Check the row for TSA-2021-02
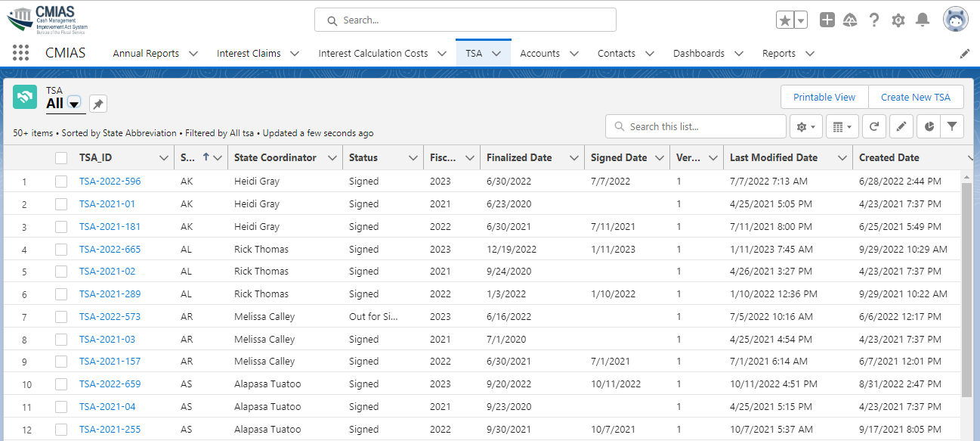This screenshot has height=441, width=980. point(61,272)
